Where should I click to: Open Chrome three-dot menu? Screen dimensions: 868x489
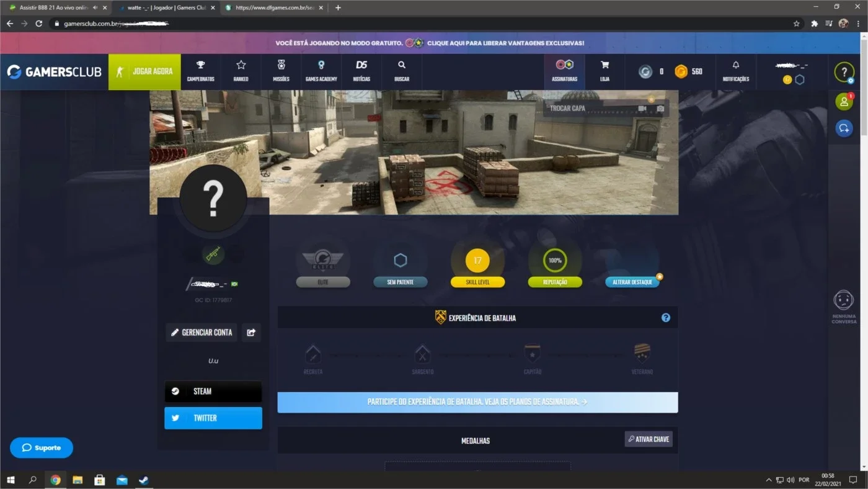(858, 24)
